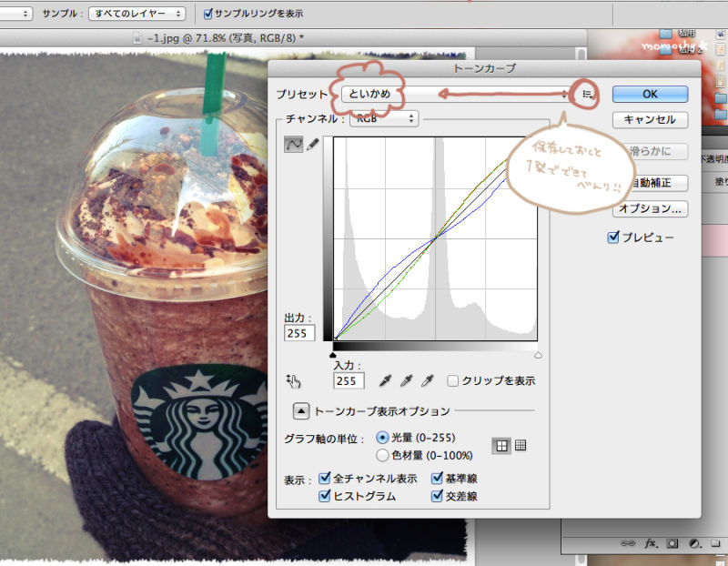Click the OK button
Image resolution: width=728 pixels, height=566 pixels.
650,94
